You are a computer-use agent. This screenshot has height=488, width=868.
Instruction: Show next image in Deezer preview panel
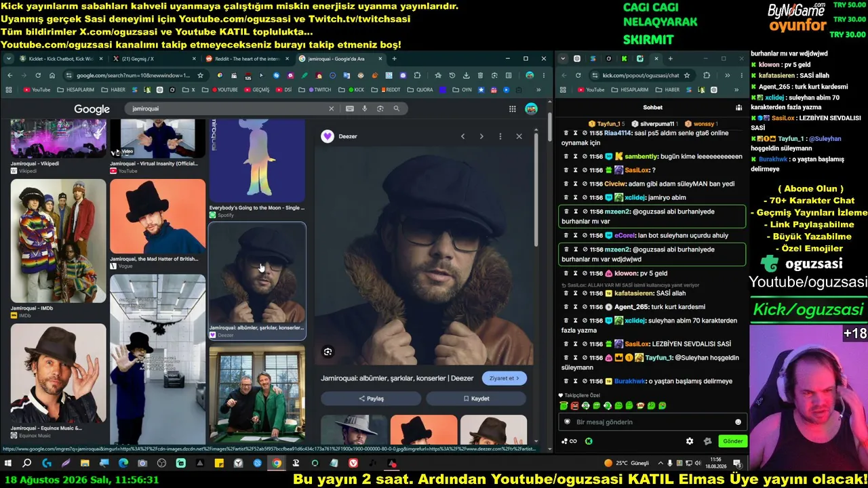pos(481,136)
